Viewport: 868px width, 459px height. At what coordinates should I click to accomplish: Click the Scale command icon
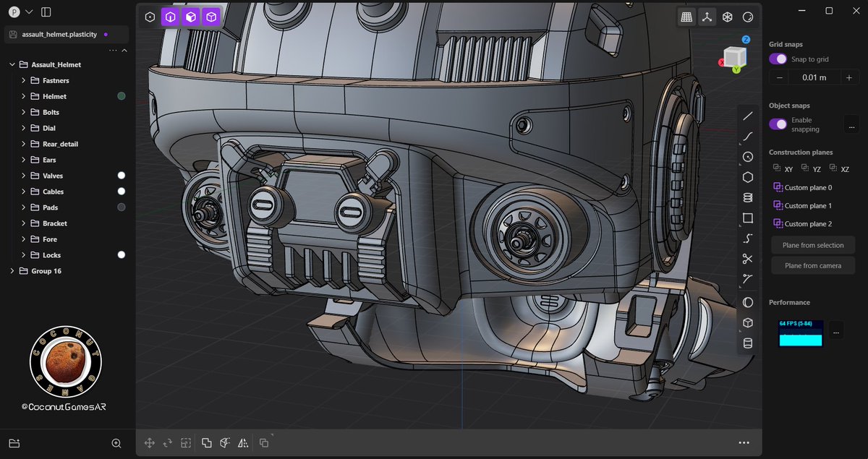pyautogui.click(x=186, y=442)
